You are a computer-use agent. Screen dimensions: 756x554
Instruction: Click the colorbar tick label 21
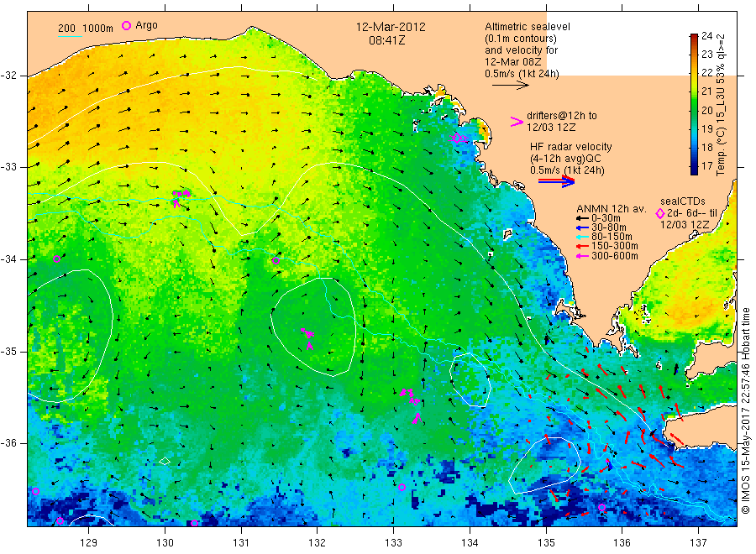(706, 91)
